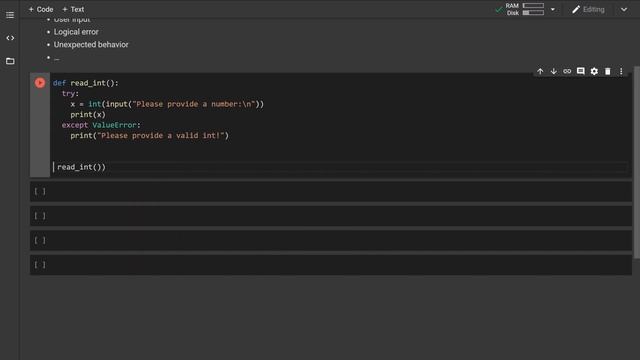
Task: Open the RAM Disk resource indicator
Action: click(520, 9)
